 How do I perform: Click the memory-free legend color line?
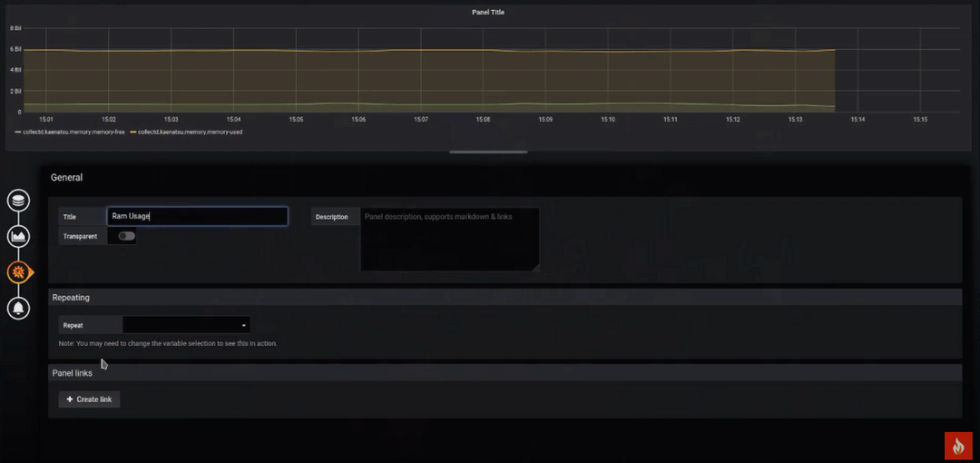[18, 133]
